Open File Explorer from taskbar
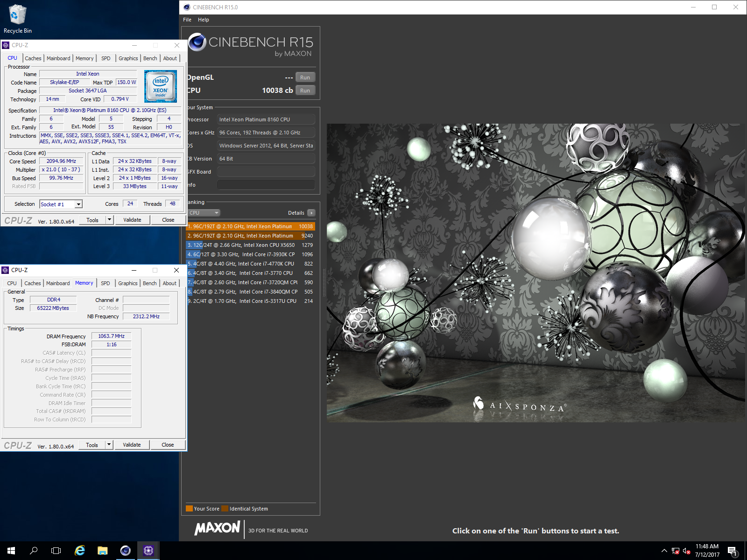This screenshot has height=560, width=747. click(103, 551)
